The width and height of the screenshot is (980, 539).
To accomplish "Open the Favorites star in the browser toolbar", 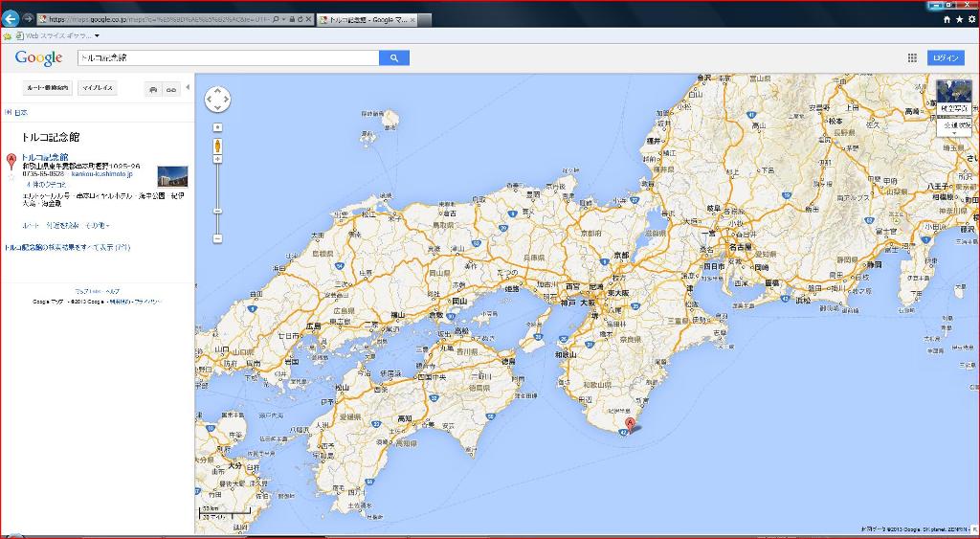I will [x=959, y=20].
